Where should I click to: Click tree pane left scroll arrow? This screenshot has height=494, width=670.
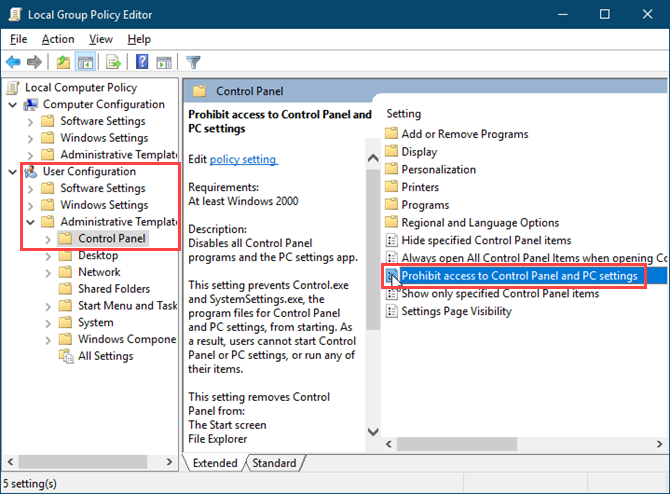pyautogui.click(x=11, y=462)
